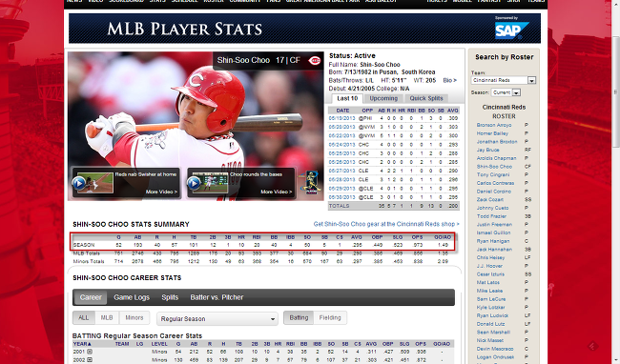The width and height of the screenshot is (620, 364).
Task: Click the TOTALS row in Last 10 table
Action: pos(393,206)
